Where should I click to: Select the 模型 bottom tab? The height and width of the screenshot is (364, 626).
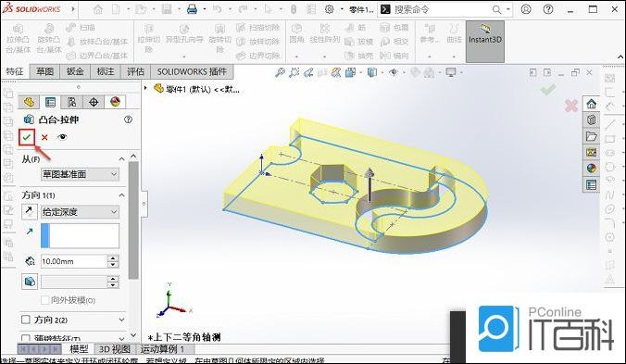tap(79, 349)
